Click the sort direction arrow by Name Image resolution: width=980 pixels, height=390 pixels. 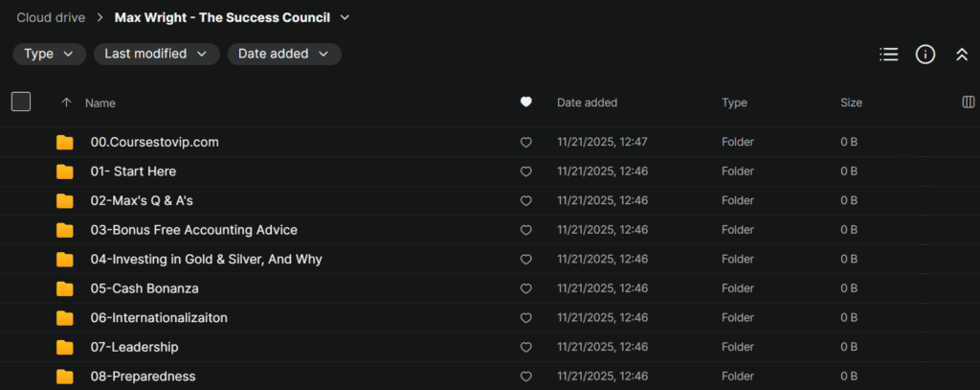(66, 103)
